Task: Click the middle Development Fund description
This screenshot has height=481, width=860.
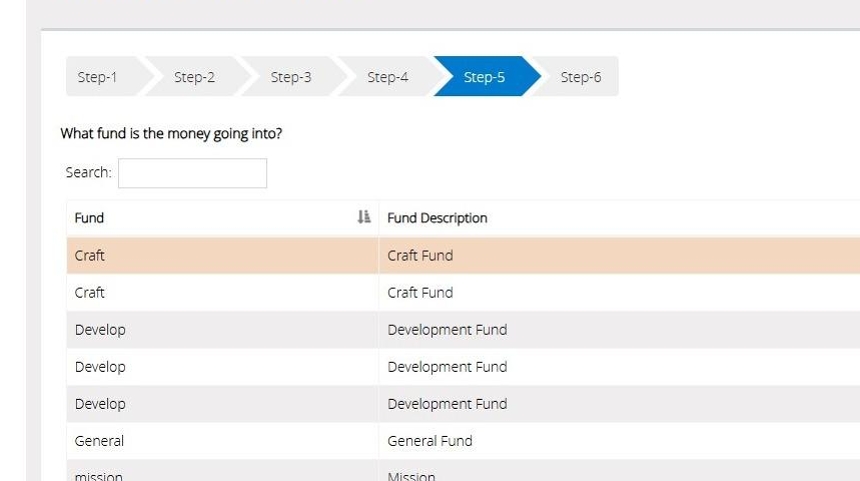Action: coord(447,367)
